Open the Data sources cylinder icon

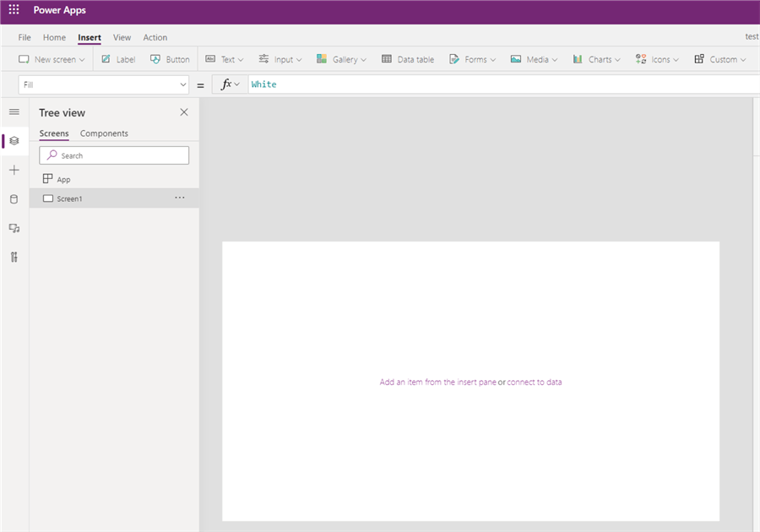click(x=14, y=199)
